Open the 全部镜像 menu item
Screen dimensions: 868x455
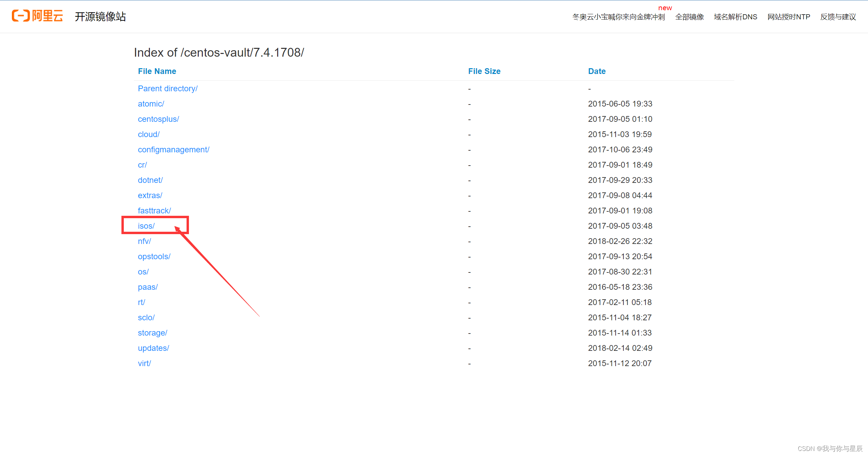[689, 17]
